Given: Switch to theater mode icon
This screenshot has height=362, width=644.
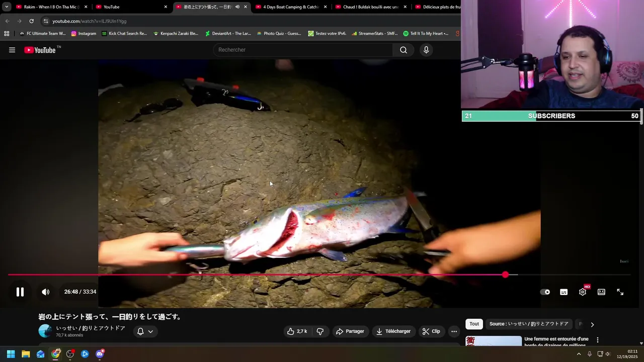Looking at the screenshot, I should [x=601, y=292].
